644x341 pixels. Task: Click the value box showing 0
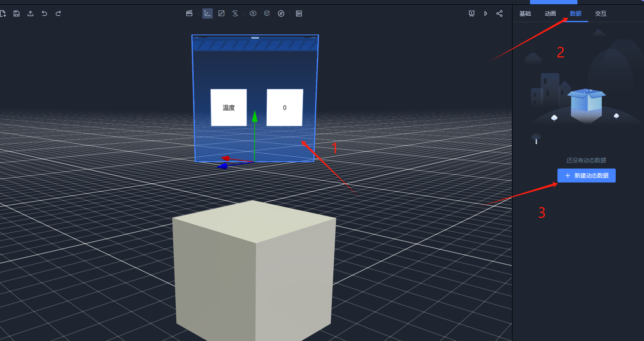point(285,108)
